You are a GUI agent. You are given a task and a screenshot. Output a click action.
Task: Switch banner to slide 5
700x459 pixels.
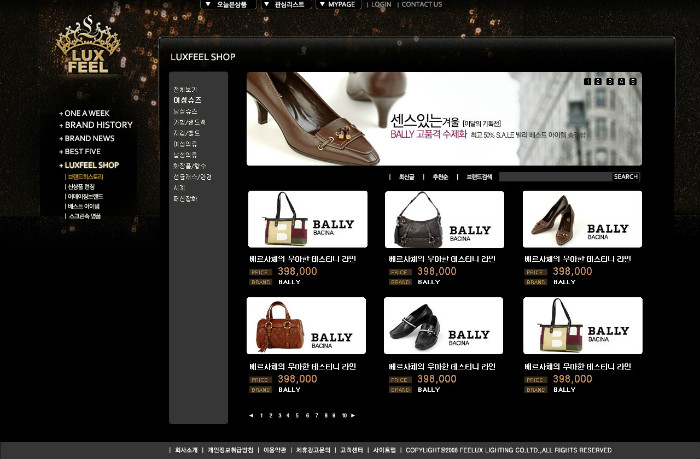click(x=633, y=81)
